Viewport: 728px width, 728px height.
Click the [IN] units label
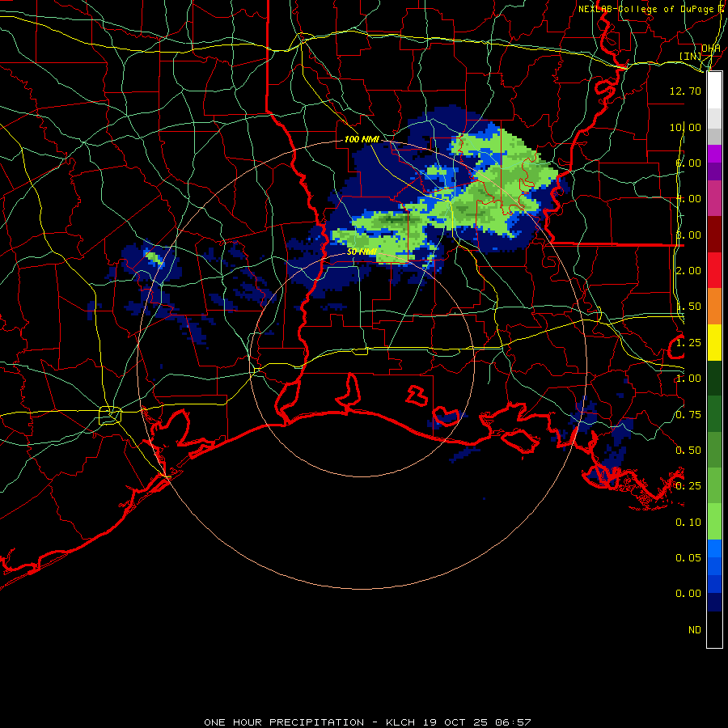(x=691, y=56)
